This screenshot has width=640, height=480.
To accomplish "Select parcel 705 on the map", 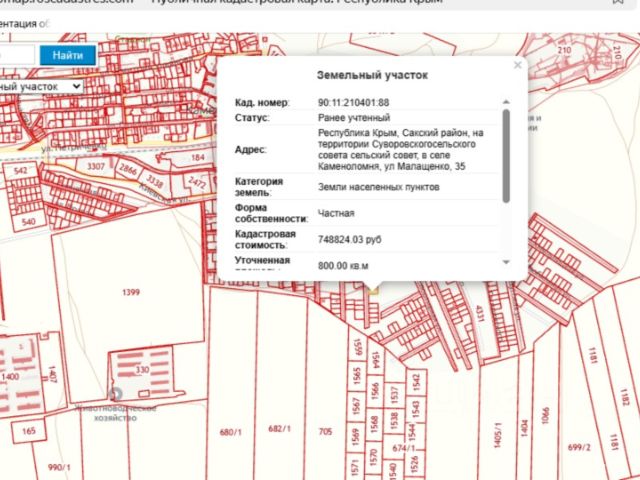I will tap(325, 431).
